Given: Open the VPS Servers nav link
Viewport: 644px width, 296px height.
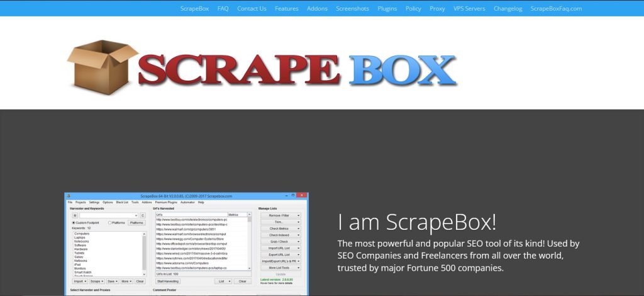Looking at the screenshot, I should (469, 8).
